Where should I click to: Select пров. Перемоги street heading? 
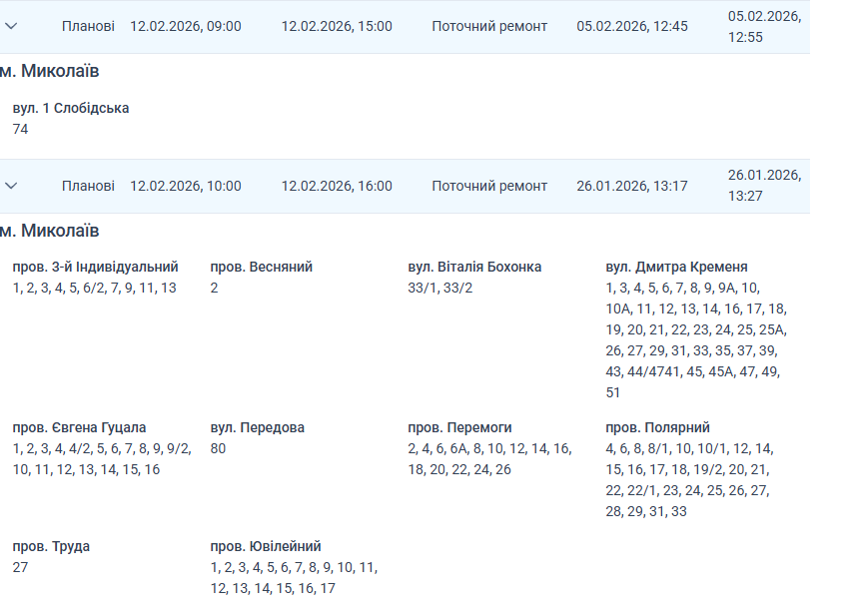(459, 427)
